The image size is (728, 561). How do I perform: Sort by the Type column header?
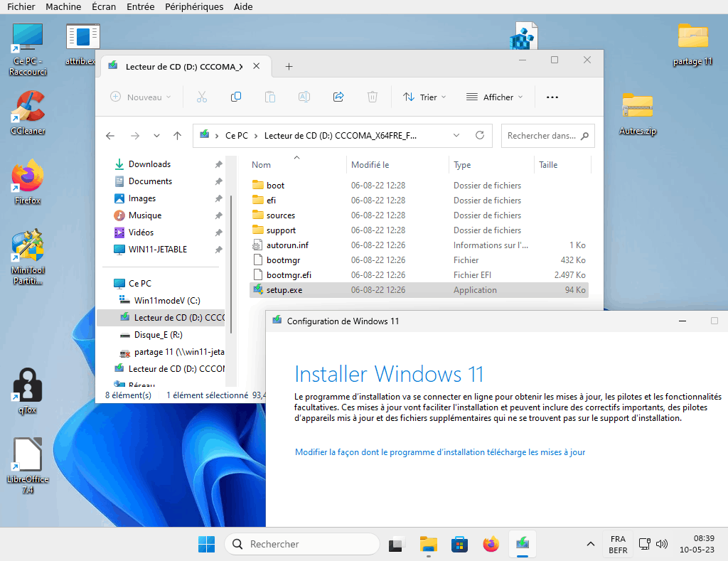[492, 164]
